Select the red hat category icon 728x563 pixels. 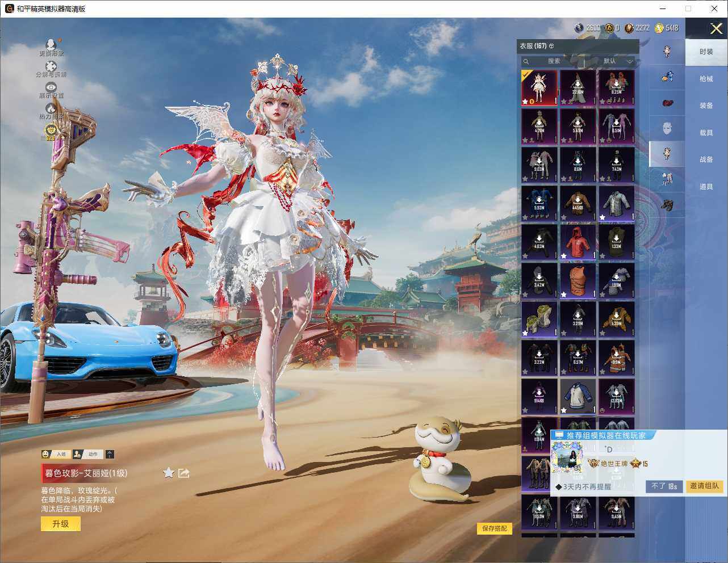point(667,103)
